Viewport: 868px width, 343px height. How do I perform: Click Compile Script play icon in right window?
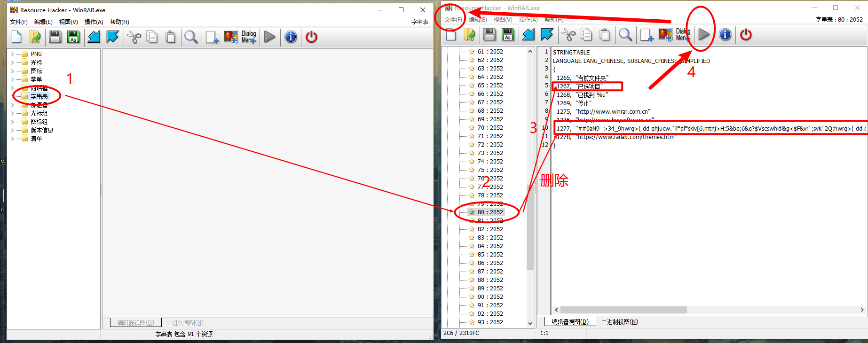704,34
